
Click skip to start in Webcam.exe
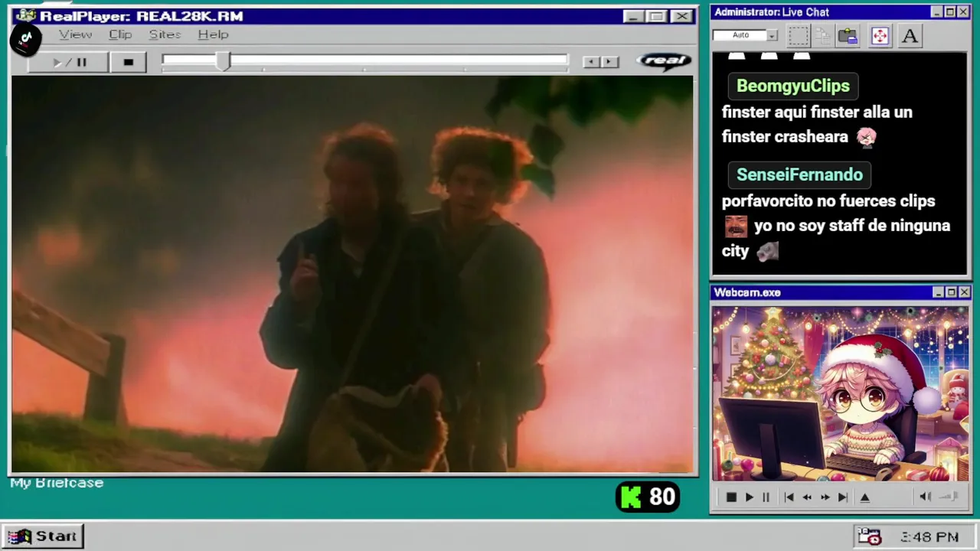pos(789,497)
